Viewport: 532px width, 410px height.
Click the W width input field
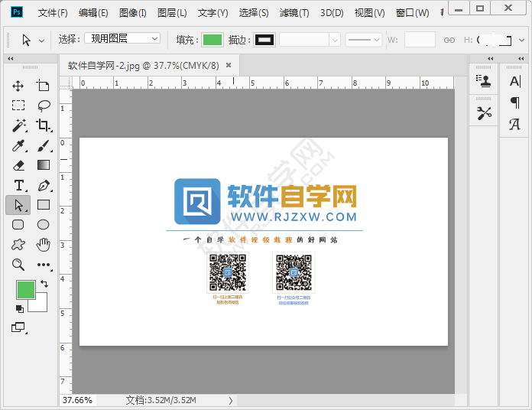[x=420, y=40]
